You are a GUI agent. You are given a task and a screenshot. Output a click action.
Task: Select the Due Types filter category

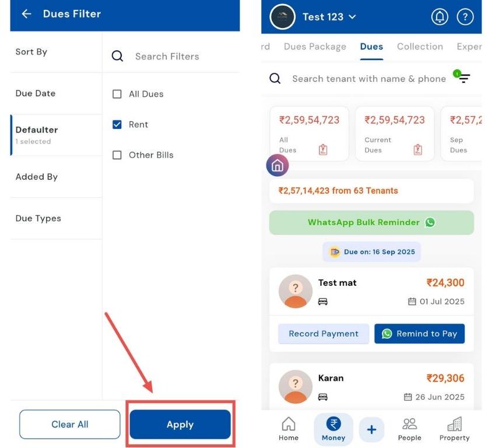pos(38,218)
